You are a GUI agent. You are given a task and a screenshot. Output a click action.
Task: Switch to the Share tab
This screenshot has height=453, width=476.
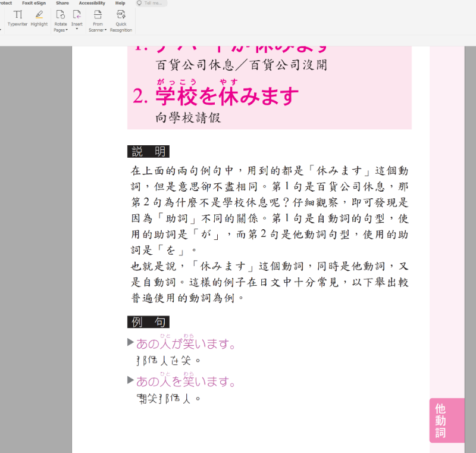point(62,3)
